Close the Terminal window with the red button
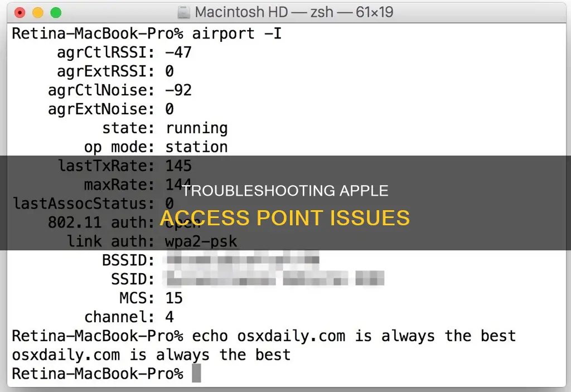The height and width of the screenshot is (392, 571). tap(20, 13)
